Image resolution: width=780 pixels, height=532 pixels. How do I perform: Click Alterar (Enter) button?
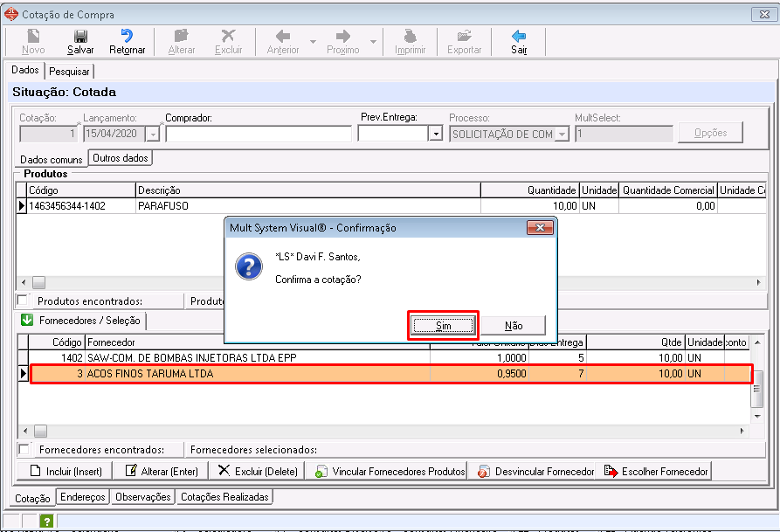162,471
